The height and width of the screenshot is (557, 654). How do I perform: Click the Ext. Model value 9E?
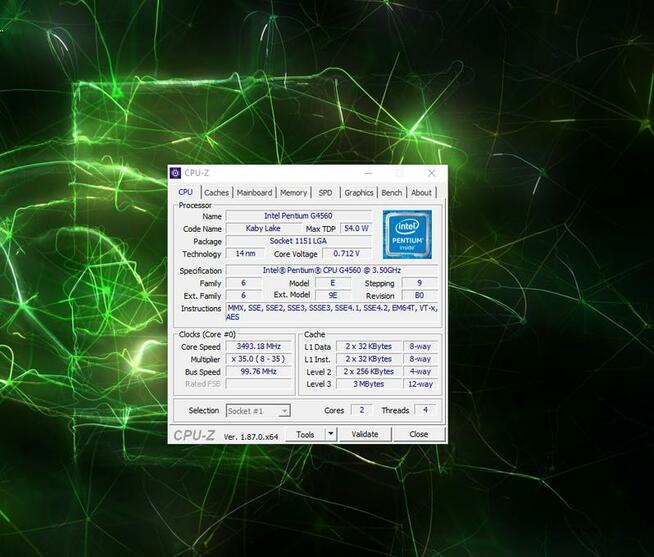coord(333,295)
